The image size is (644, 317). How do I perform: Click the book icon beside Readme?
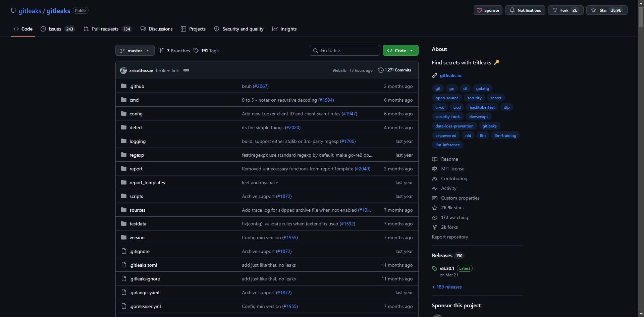435,159
